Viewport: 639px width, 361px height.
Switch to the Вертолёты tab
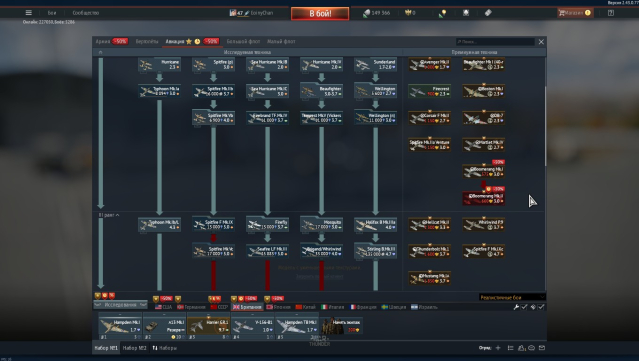(147, 42)
